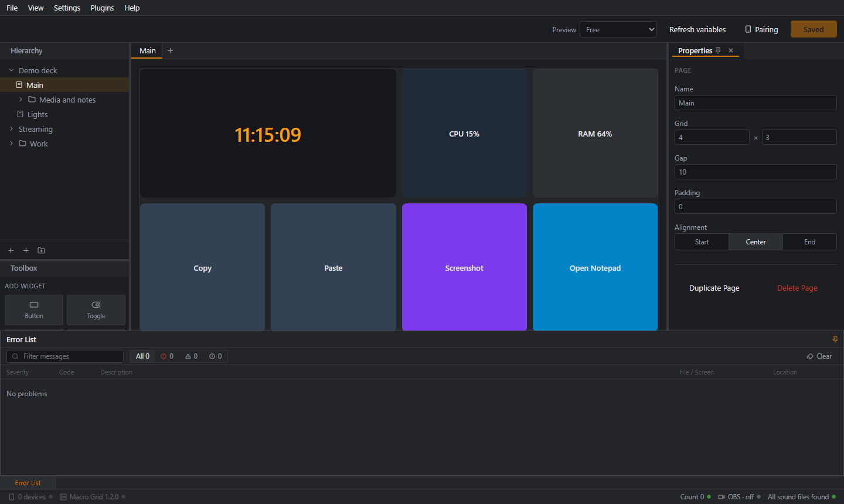Click the pin icon of Error List panel

click(835, 339)
